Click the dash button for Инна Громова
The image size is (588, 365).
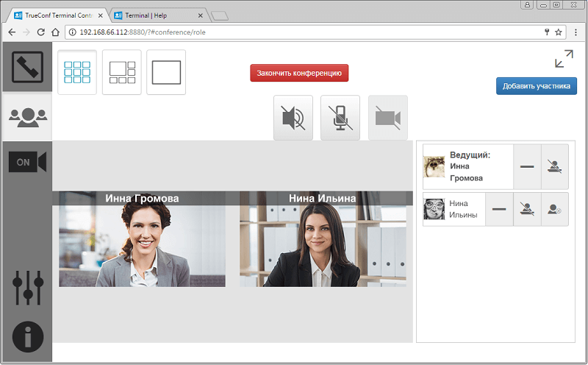click(527, 166)
